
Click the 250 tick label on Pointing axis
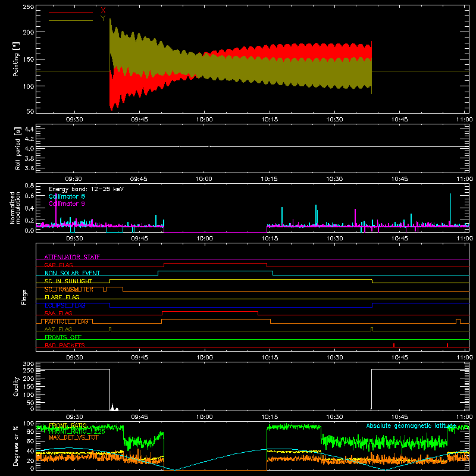(x=28, y=7)
